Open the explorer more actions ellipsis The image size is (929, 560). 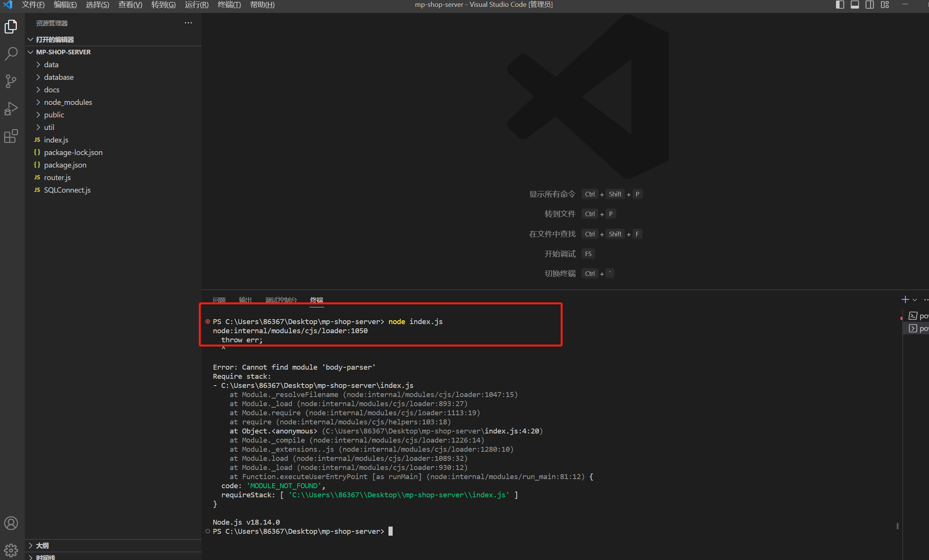point(188,23)
